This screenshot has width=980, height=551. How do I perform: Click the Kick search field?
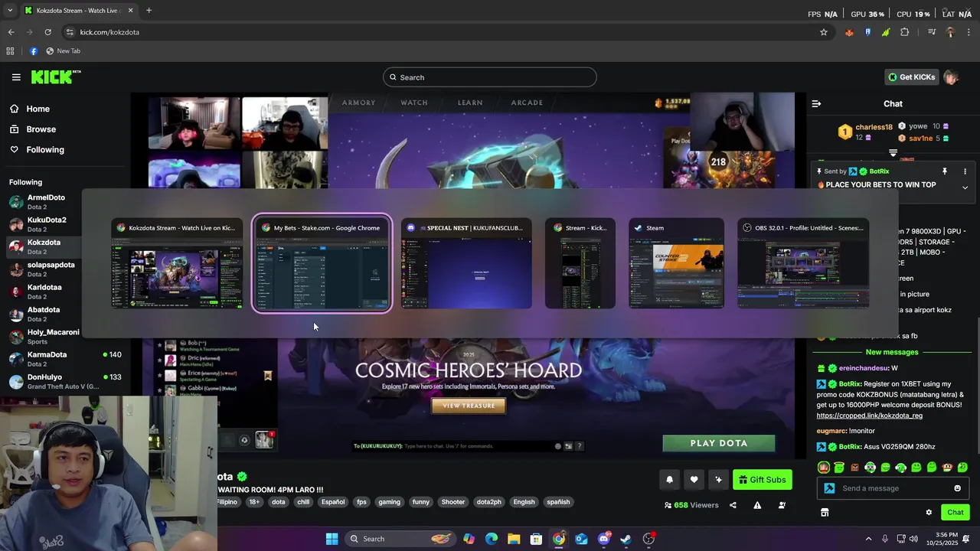click(490, 77)
